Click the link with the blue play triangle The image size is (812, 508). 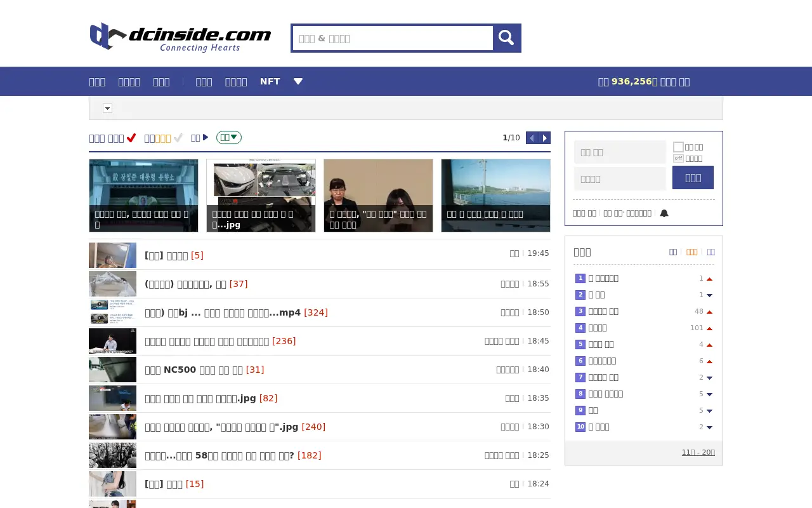click(199, 138)
